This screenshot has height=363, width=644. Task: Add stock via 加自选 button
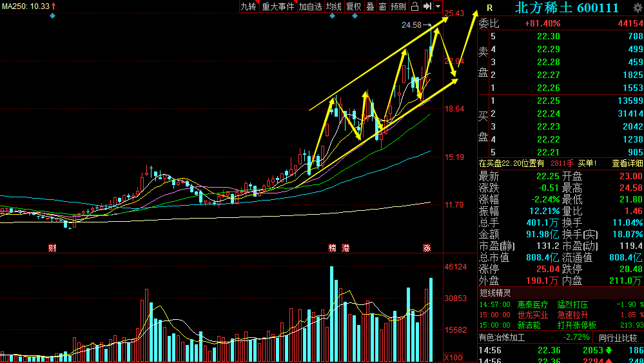tap(310, 6)
